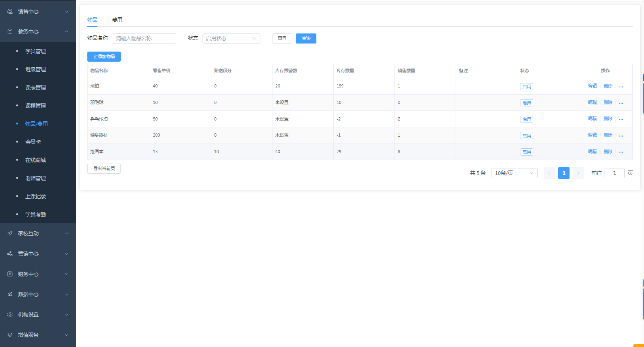Open 课程管理 in sidebar
644x347 pixels.
pos(35,106)
